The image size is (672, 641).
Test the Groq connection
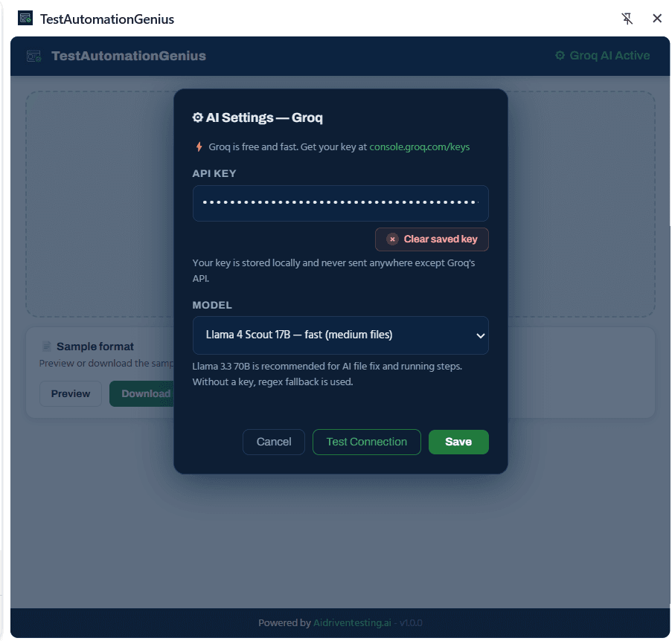pyautogui.click(x=366, y=442)
